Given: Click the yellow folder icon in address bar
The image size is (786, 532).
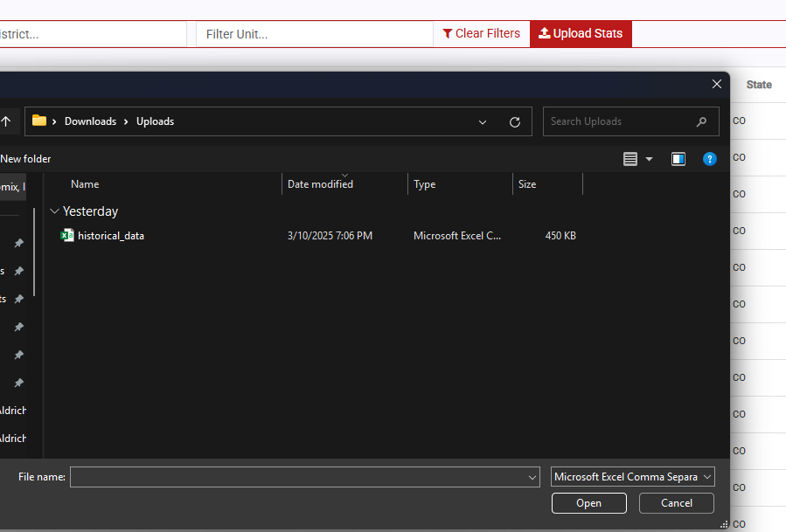Looking at the screenshot, I should coord(39,121).
